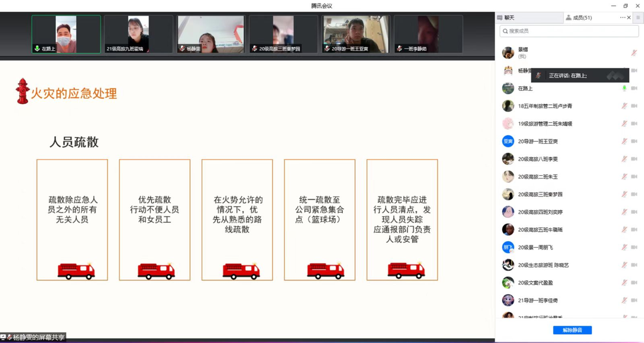Click the green microphone icon for 在路上
The width and height of the screenshot is (644, 343).
point(624,88)
